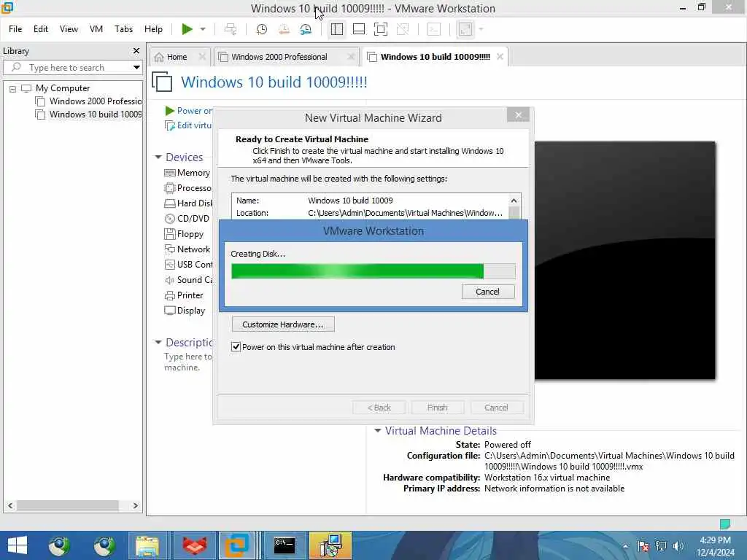Click the Enter Full Screen toolbar icon
Screen dimensions: 747x560
pos(381,29)
